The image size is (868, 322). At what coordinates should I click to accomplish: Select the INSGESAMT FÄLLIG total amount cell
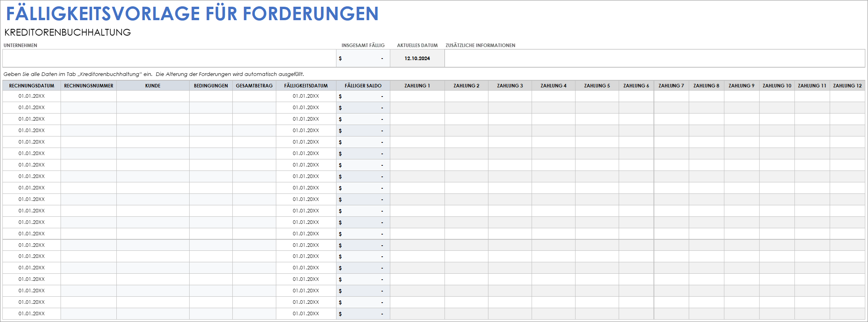[363, 58]
